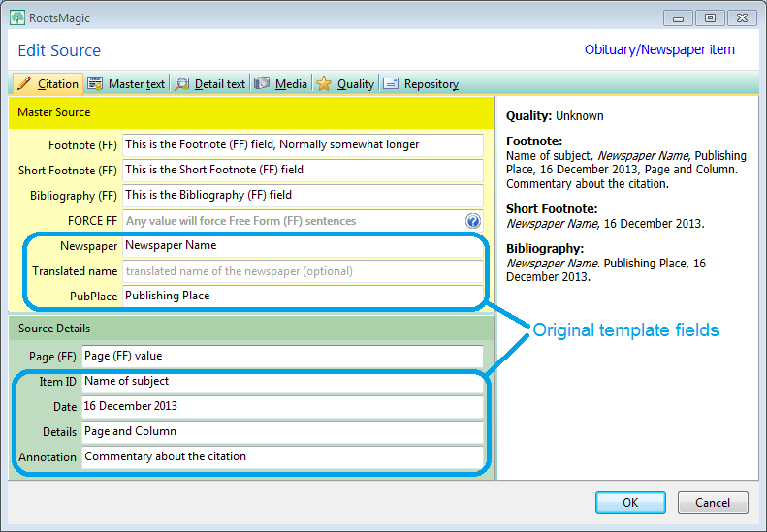Click into the Translated name field
The height and width of the screenshot is (532, 767).
click(x=303, y=271)
